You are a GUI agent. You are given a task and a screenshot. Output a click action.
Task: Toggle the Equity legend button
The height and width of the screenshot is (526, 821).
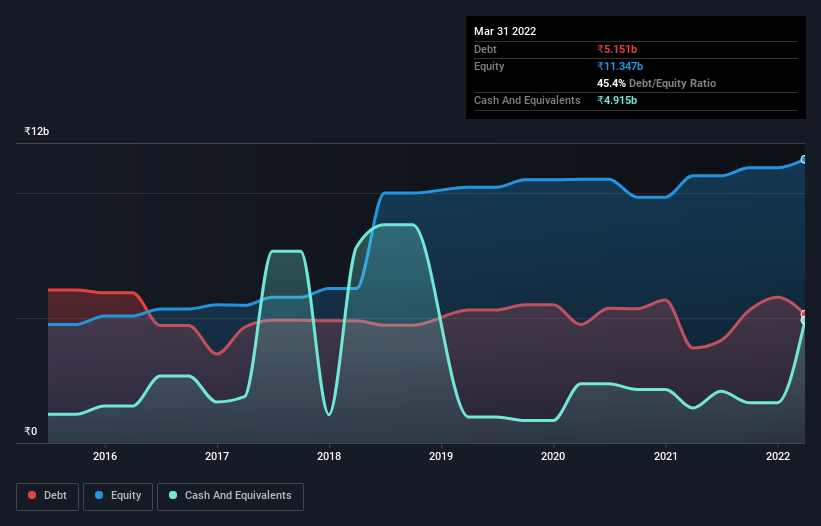click(118, 496)
